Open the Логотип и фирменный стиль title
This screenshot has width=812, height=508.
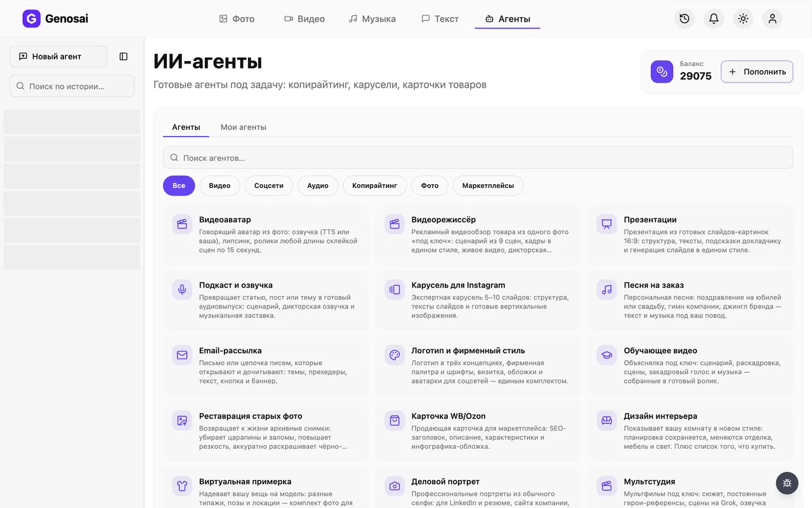468,351
